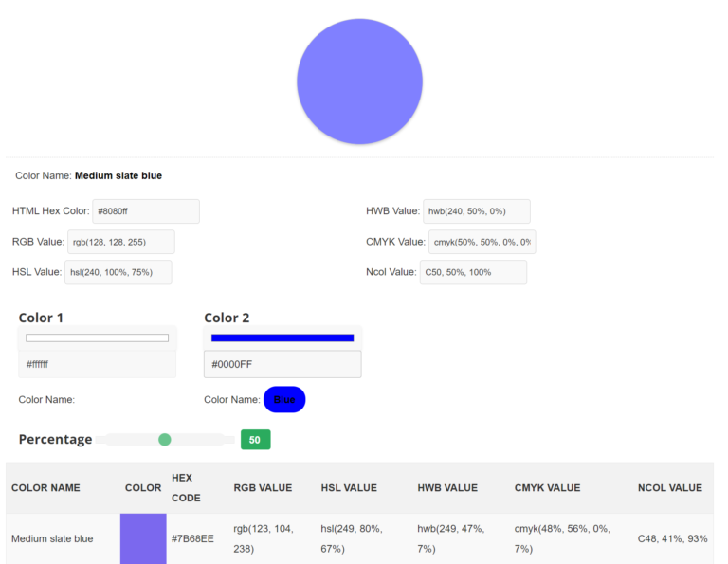Click the Blue color name badge
The width and height of the screenshot is (728, 564).
[x=284, y=400]
